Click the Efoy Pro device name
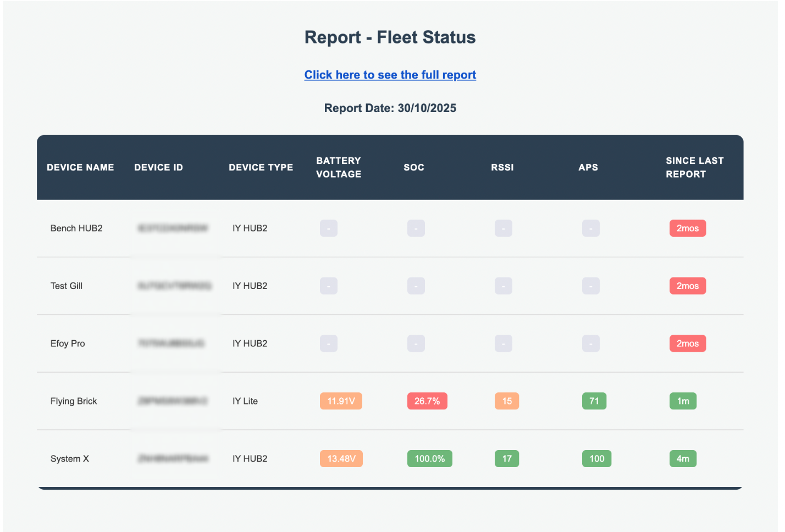This screenshot has width=785, height=532. click(x=68, y=343)
